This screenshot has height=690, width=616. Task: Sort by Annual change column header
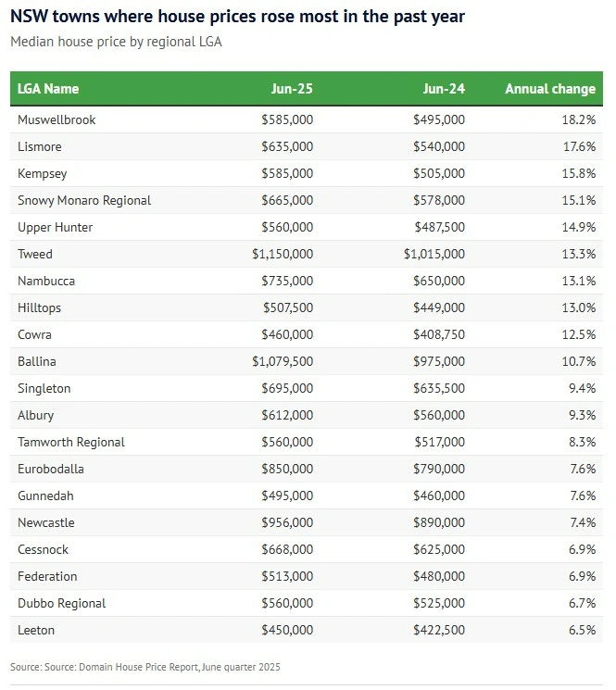pos(549,89)
